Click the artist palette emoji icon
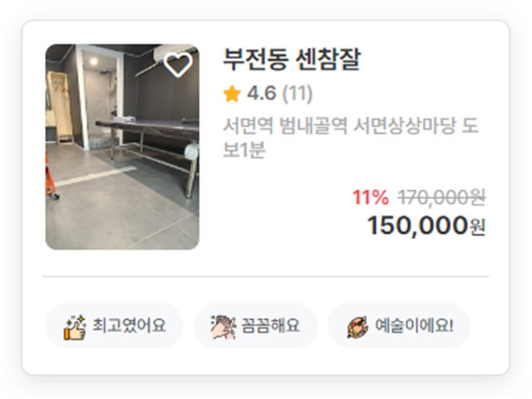 point(357,327)
